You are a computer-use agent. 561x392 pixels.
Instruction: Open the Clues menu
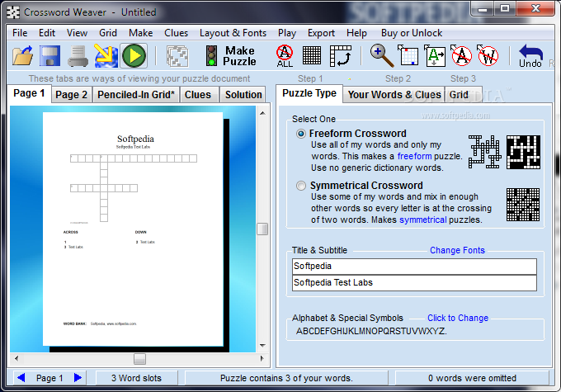click(176, 33)
